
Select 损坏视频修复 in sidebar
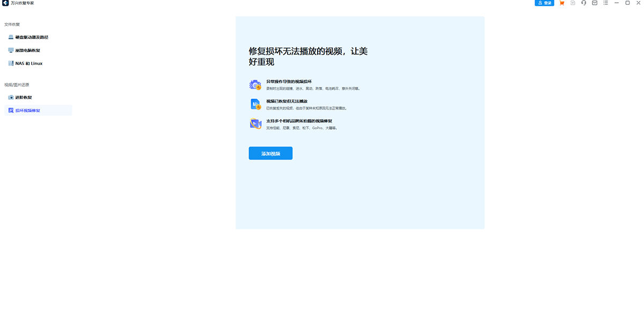point(27,111)
